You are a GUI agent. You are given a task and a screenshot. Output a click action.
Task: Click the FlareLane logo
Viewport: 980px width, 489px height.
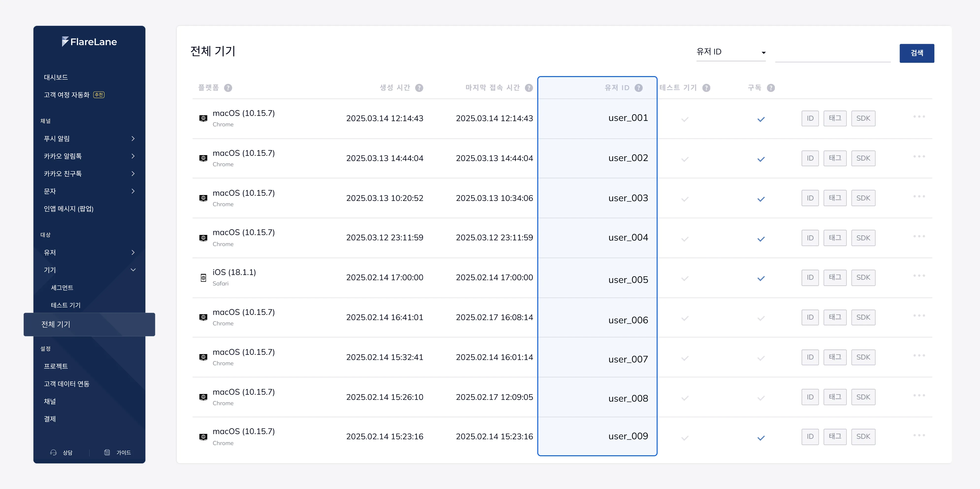[89, 41]
